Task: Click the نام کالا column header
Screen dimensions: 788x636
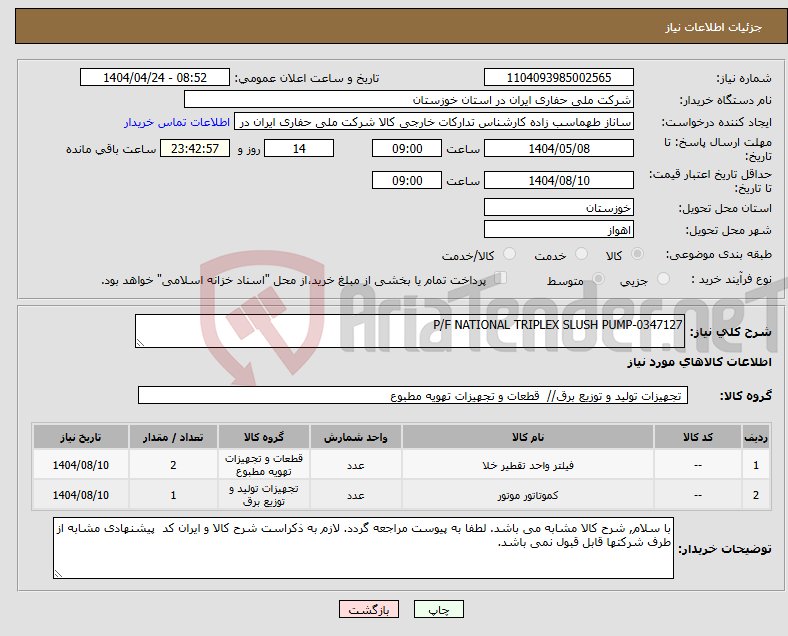Action: 528,437
